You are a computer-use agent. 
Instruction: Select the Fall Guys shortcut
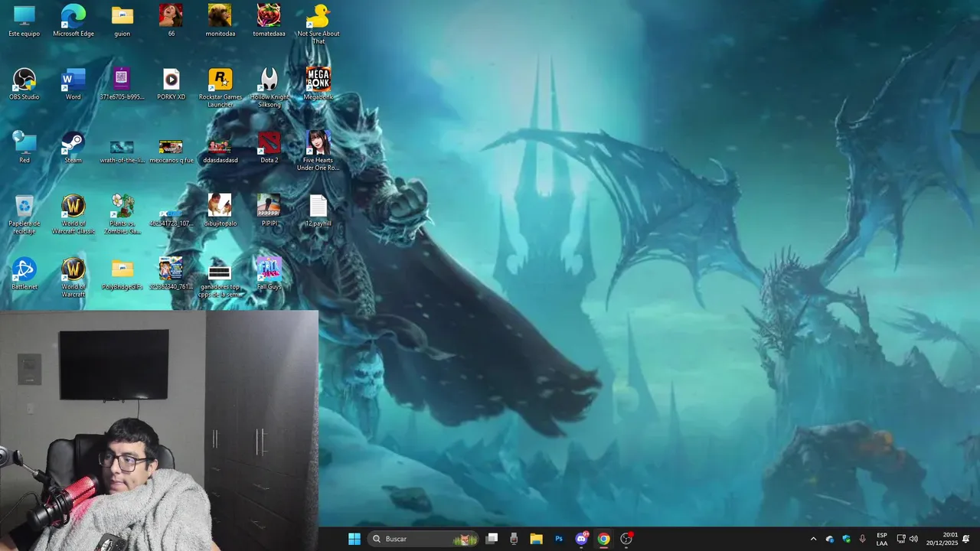tap(269, 274)
